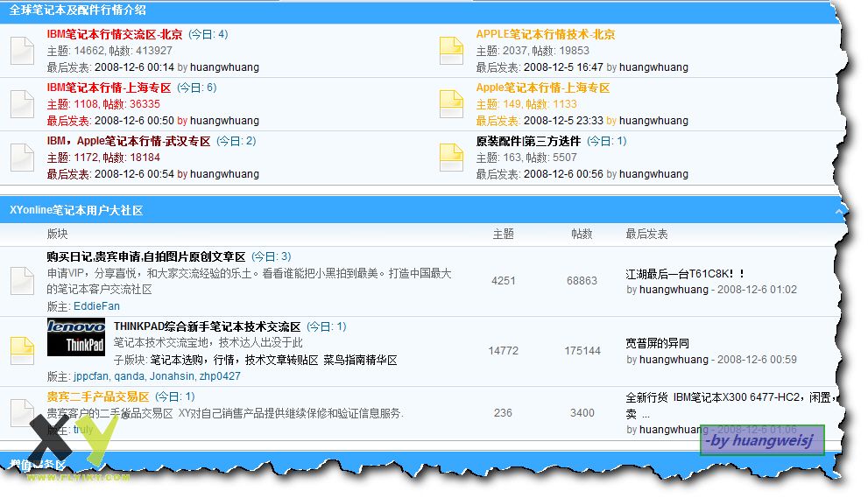Click the yellow folder icon beside APPLE笔记本行情技术-北京
The image size is (868, 498).
click(x=451, y=51)
